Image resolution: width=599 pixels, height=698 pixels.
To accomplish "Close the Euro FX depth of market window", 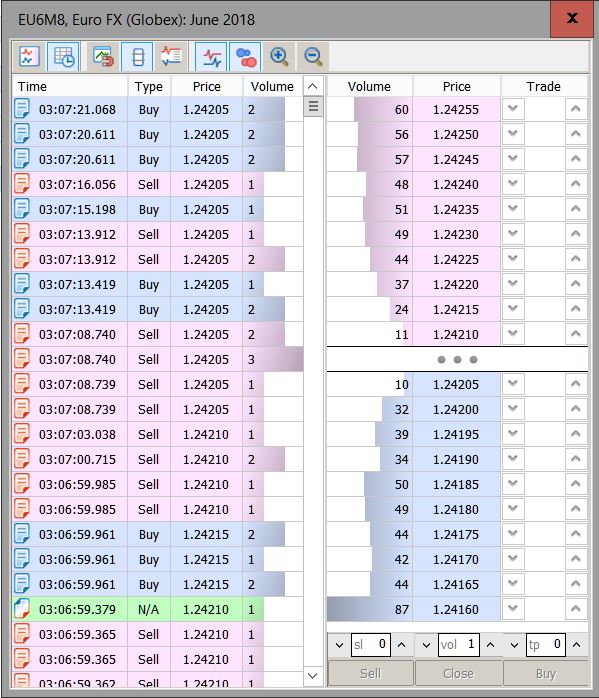I will tap(571, 19).
